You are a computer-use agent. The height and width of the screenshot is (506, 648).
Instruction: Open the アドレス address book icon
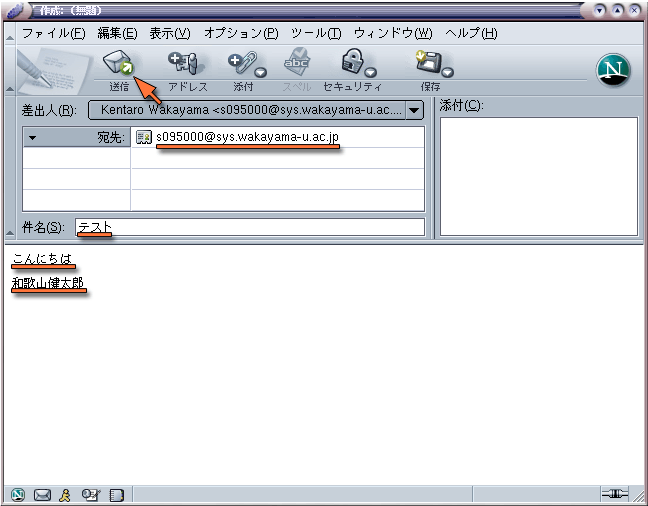pos(184,64)
